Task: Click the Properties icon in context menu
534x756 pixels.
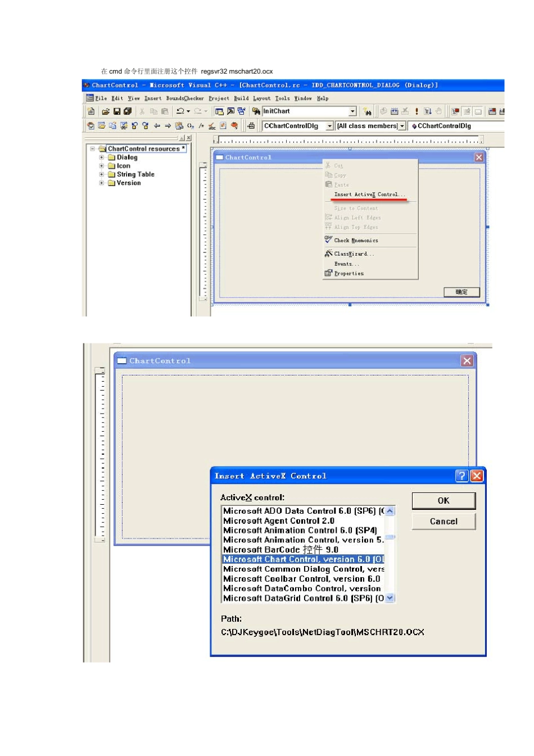Action: tap(328, 273)
